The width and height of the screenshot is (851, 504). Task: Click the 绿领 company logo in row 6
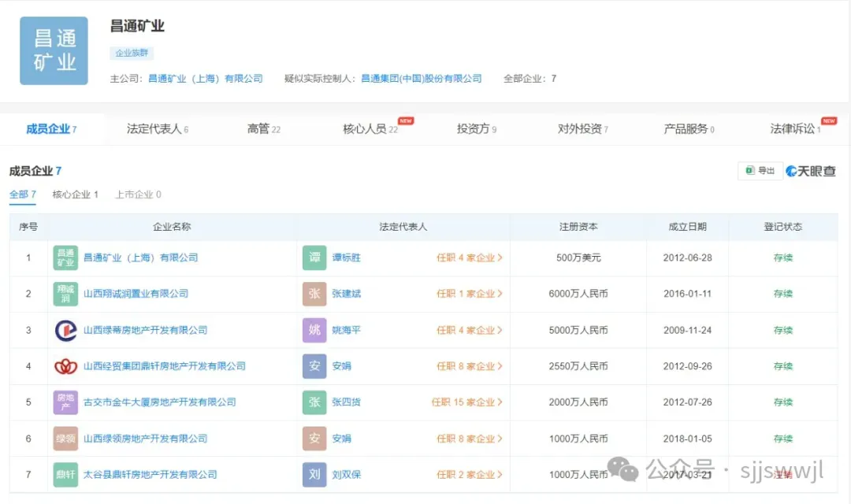point(65,439)
